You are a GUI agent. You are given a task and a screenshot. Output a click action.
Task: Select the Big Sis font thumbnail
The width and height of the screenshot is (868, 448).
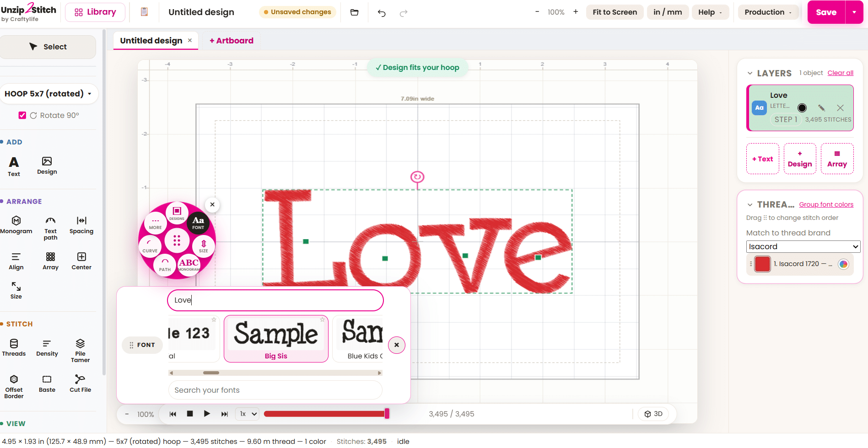tap(276, 339)
